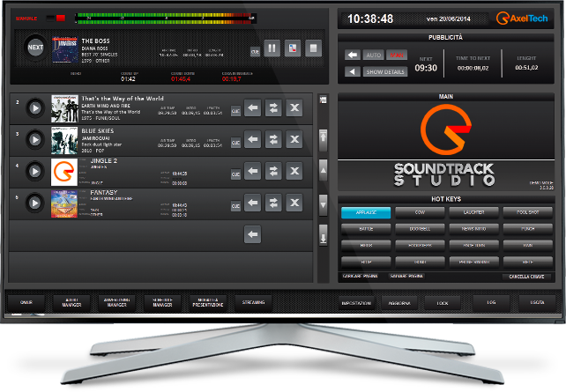This screenshot has height=392, width=566.
Task: Swap That's the Way of the World
Action: [273, 107]
